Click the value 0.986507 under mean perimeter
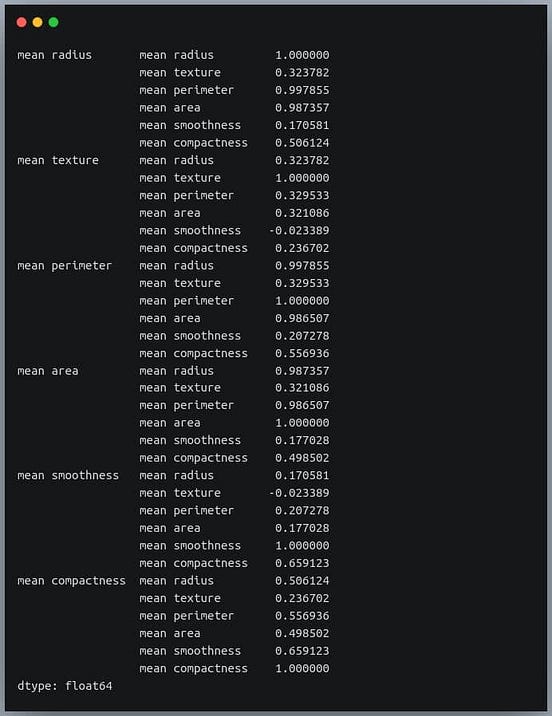 302,318
